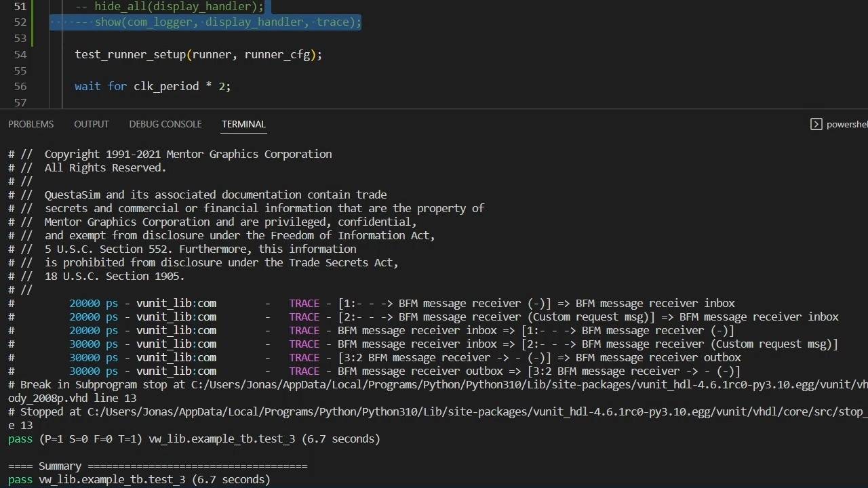The image size is (868, 488).
Task: Click '(Custom request msg)]' ending the 30000 ps inbox row
Action: click(774, 344)
